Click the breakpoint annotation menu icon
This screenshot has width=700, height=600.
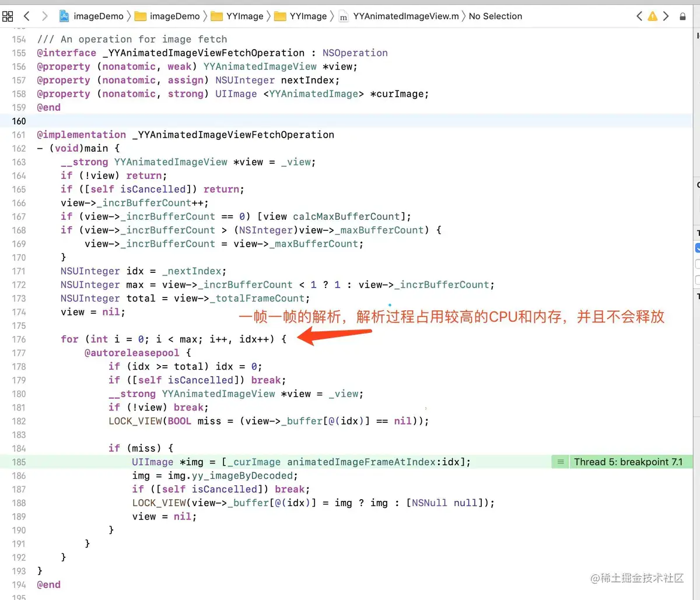click(560, 462)
